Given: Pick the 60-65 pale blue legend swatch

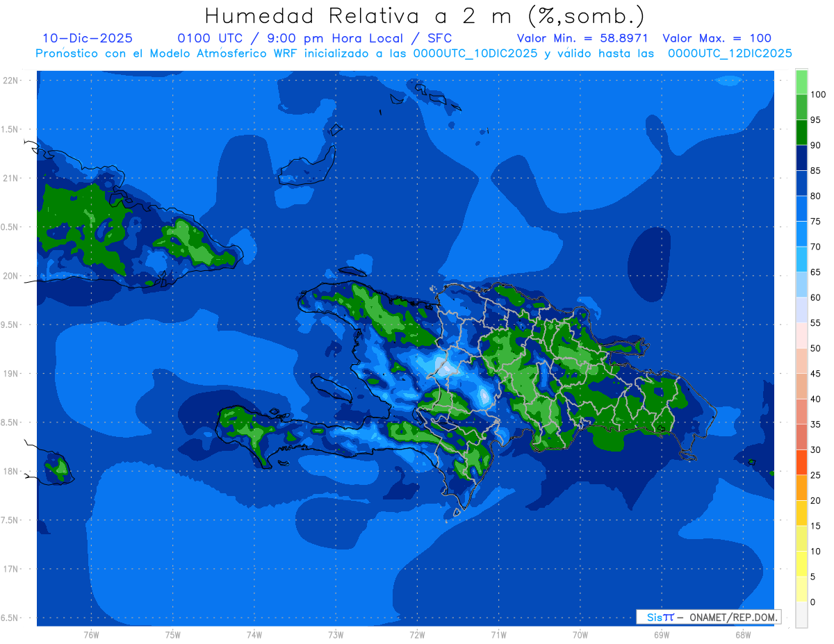Looking at the screenshot, I should pos(801,284).
